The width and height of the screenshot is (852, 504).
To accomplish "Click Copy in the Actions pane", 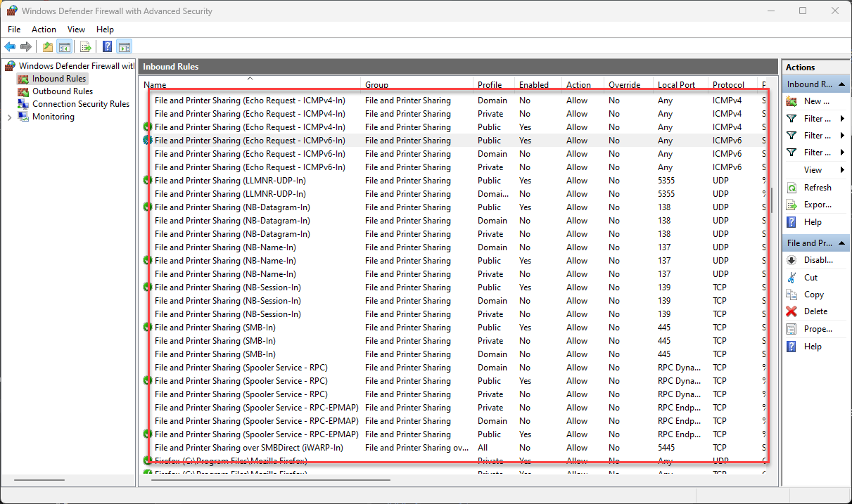I will coord(814,295).
